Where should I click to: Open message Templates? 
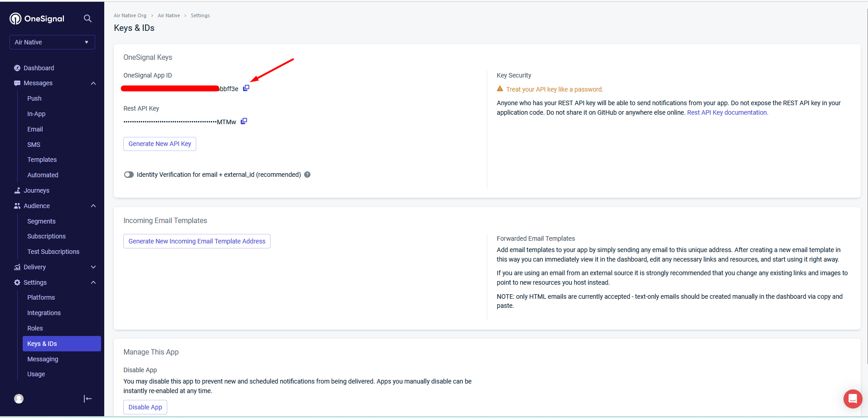[x=42, y=160]
